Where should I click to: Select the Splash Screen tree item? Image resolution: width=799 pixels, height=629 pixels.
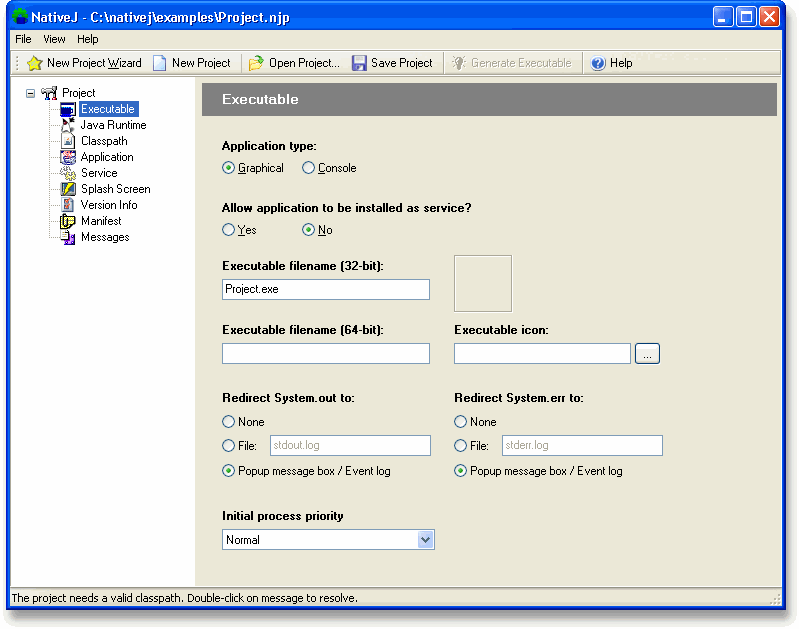(116, 189)
